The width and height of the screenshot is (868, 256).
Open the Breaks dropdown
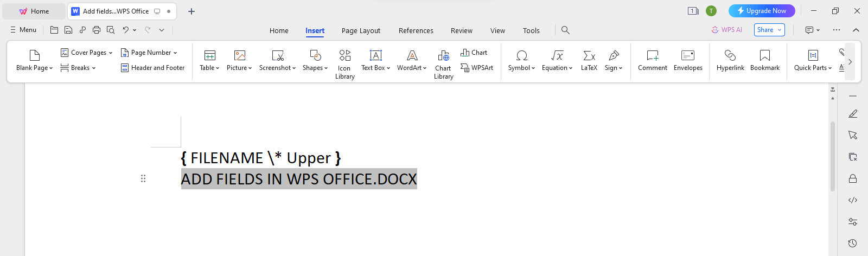78,68
